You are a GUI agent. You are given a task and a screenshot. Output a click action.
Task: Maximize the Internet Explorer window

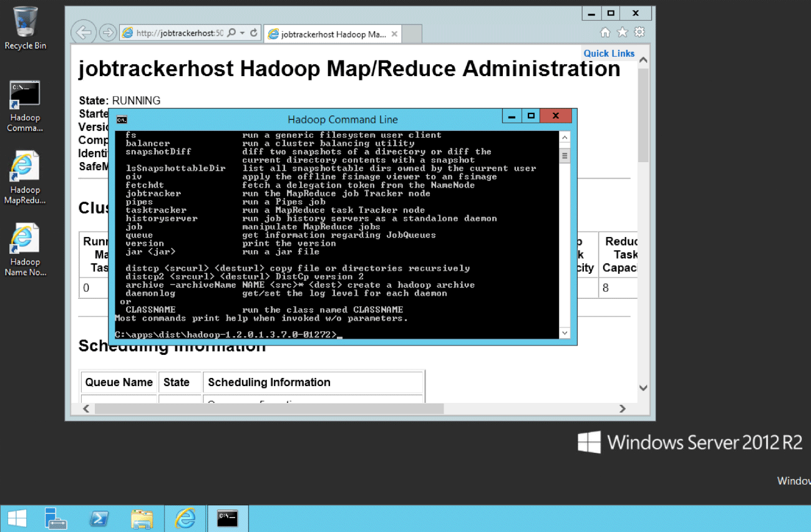[611, 13]
